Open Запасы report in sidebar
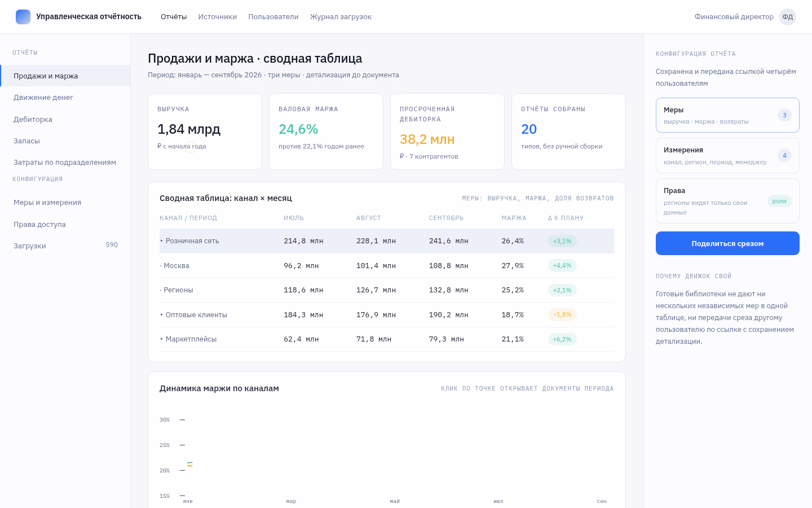The height and width of the screenshot is (508, 812). 65,141
